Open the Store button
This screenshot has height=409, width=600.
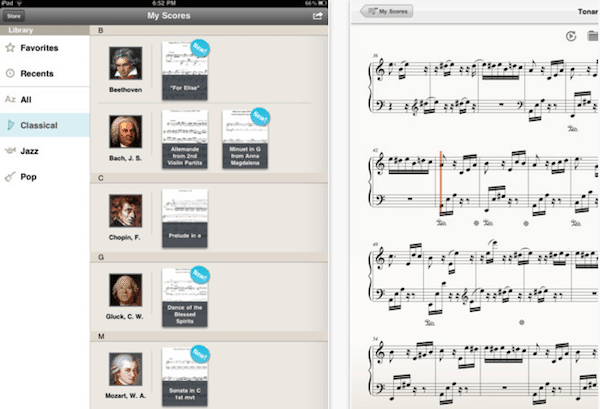click(x=14, y=16)
